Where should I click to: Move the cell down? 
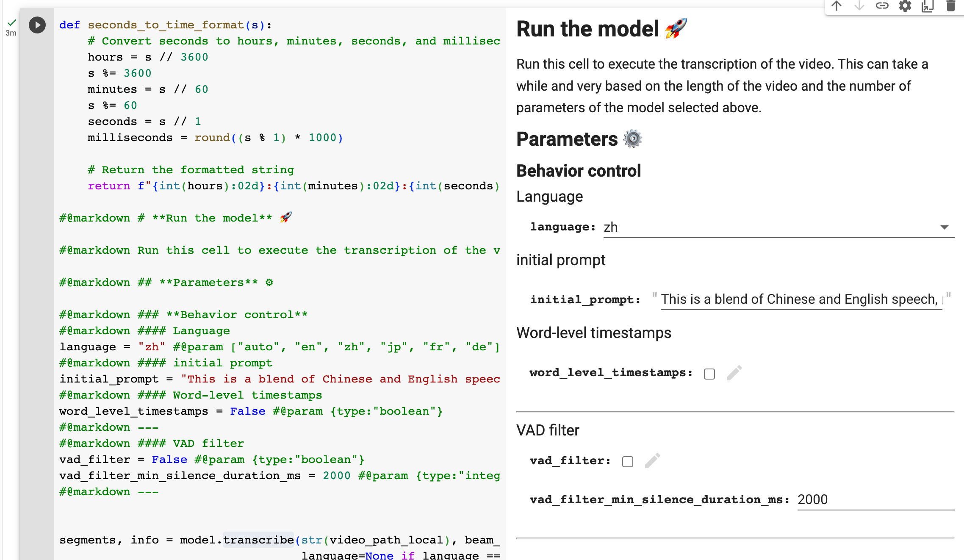859,6
